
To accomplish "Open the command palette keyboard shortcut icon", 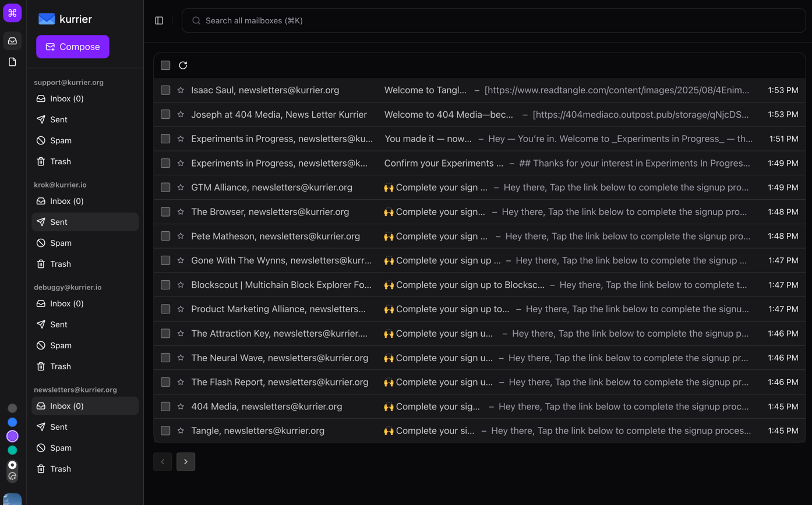I will [x=12, y=12].
